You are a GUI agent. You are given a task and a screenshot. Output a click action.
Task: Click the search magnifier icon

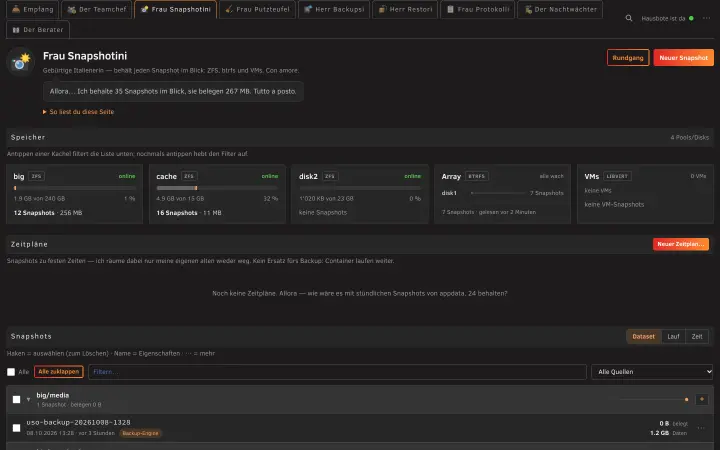point(629,18)
